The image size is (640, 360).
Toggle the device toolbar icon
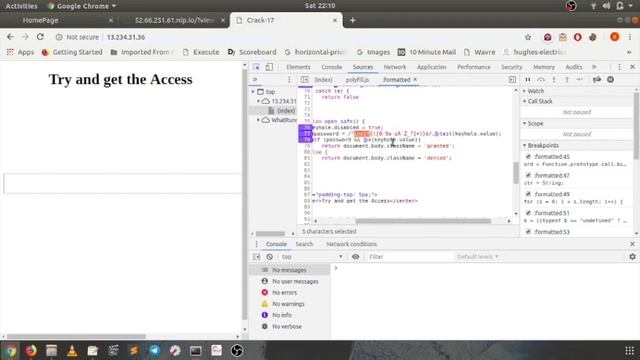(x=269, y=67)
